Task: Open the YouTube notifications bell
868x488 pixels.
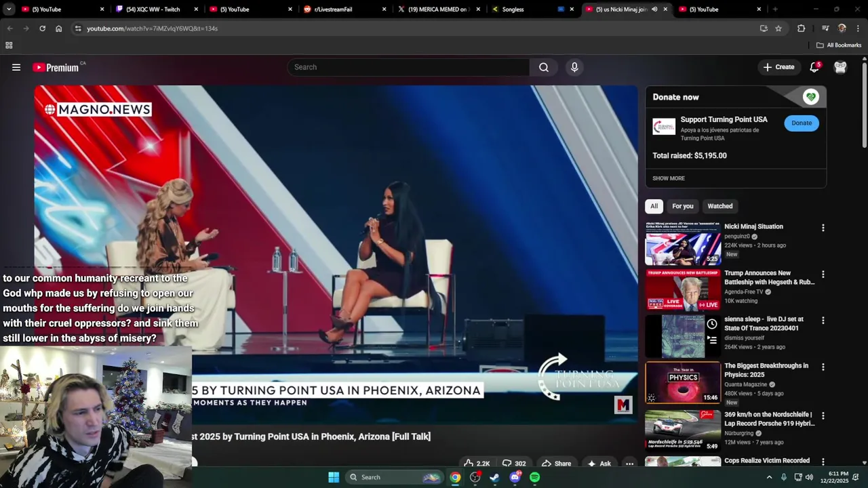Action: tap(814, 67)
